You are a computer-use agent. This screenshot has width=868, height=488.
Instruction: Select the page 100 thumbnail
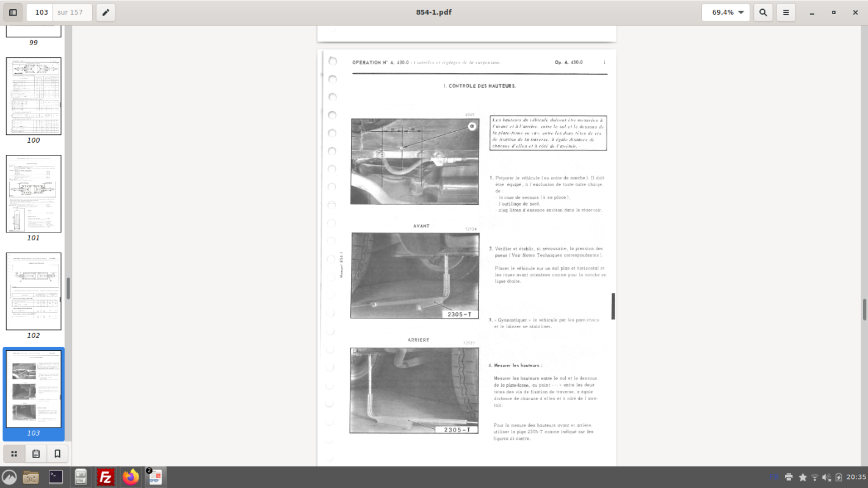[34, 96]
